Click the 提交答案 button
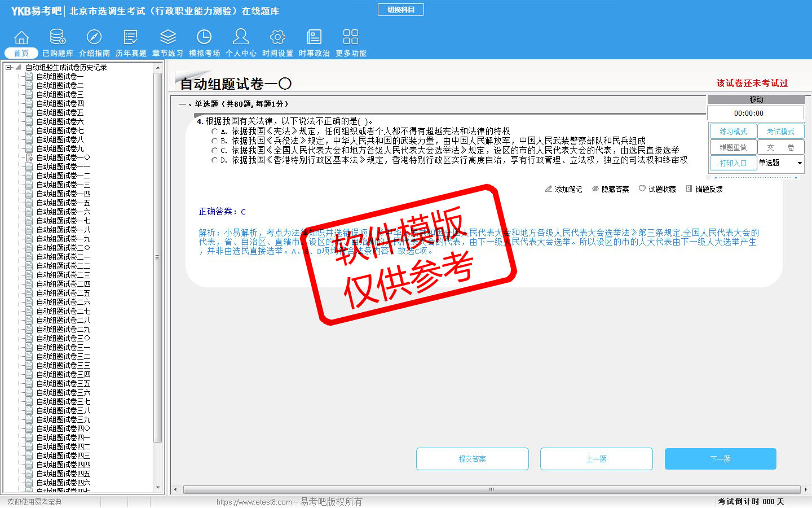This screenshot has height=508, width=812. pos(472,459)
